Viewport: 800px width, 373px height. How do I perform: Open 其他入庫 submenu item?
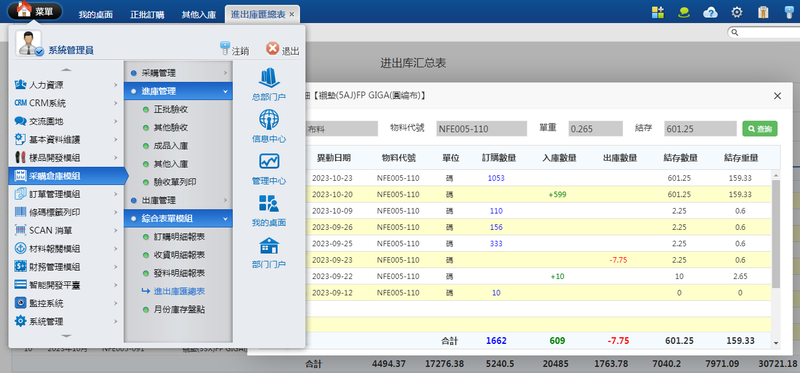[x=171, y=164]
